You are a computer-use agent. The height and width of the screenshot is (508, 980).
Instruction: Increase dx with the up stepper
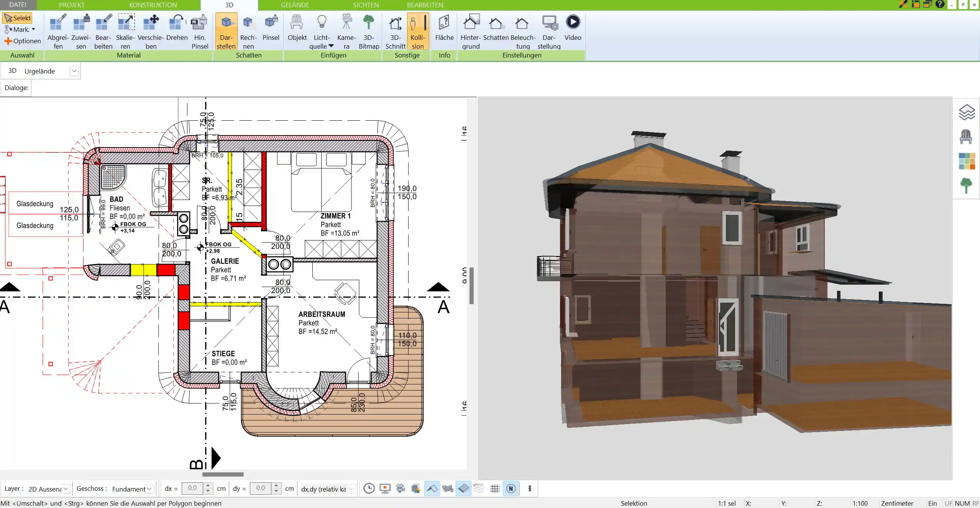(x=208, y=485)
